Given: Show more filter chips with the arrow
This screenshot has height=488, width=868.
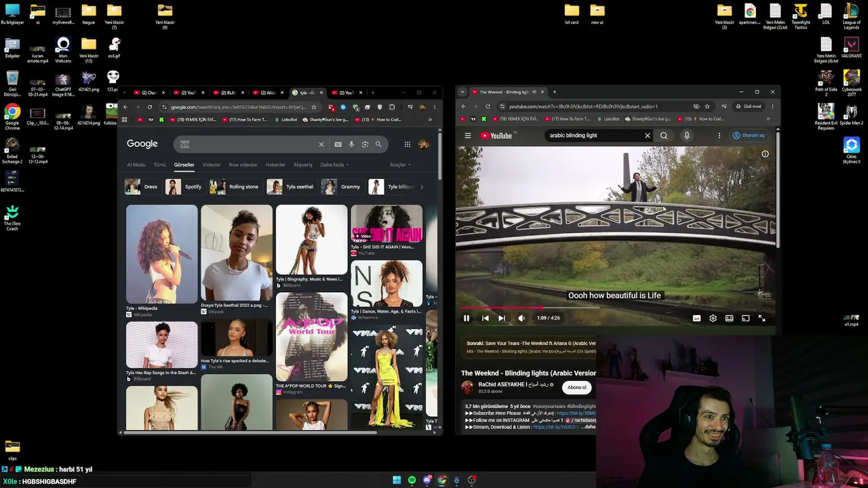Looking at the screenshot, I should 422,187.
